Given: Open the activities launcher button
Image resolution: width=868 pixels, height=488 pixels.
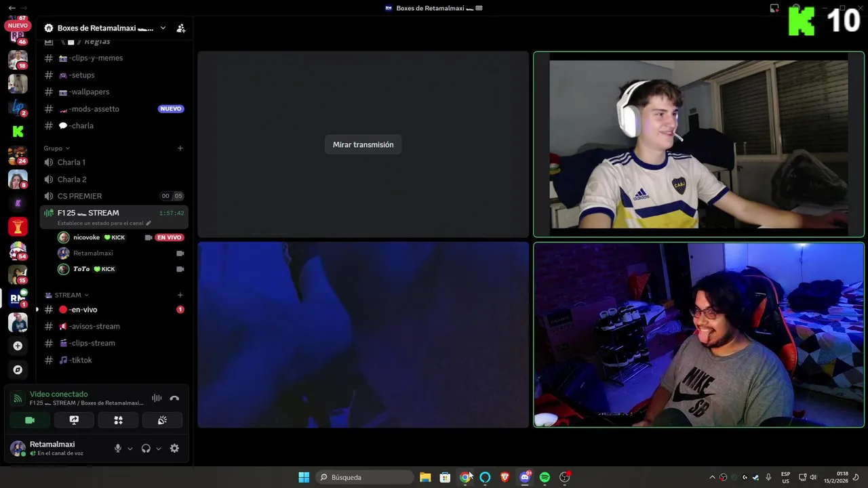Looking at the screenshot, I should click(118, 420).
